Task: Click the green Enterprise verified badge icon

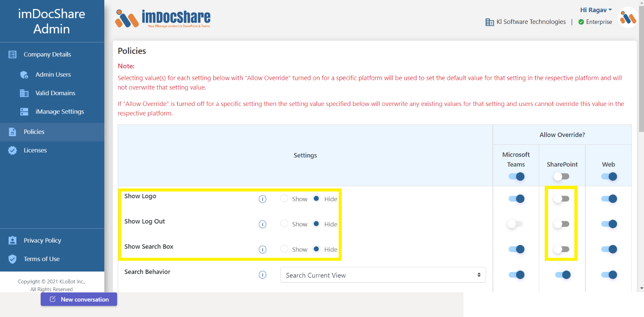Action: pos(581,22)
